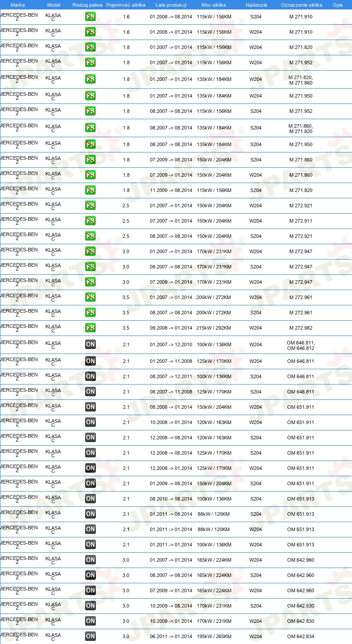
Task: Select the 1.6 capacity cell in the S204 row
Action: [x=126, y=17]
